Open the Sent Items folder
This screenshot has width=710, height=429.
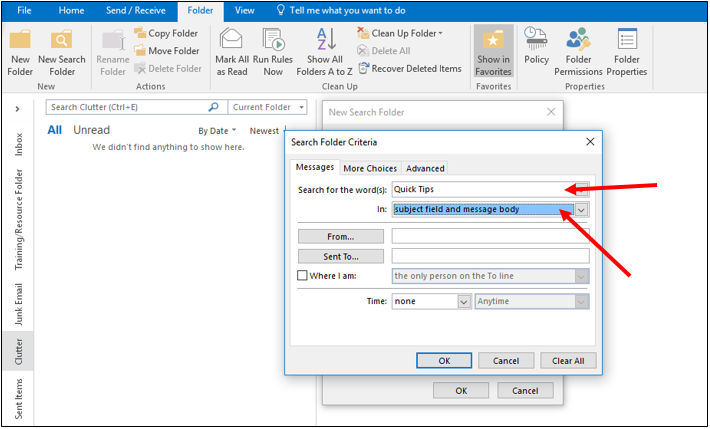[x=19, y=398]
